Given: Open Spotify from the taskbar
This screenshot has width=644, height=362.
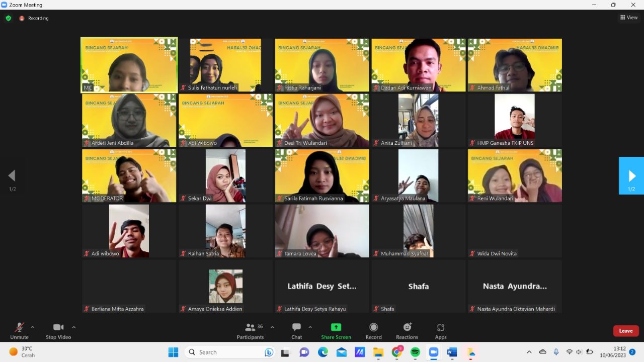Looking at the screenshot, I should (x=415, y=352).
